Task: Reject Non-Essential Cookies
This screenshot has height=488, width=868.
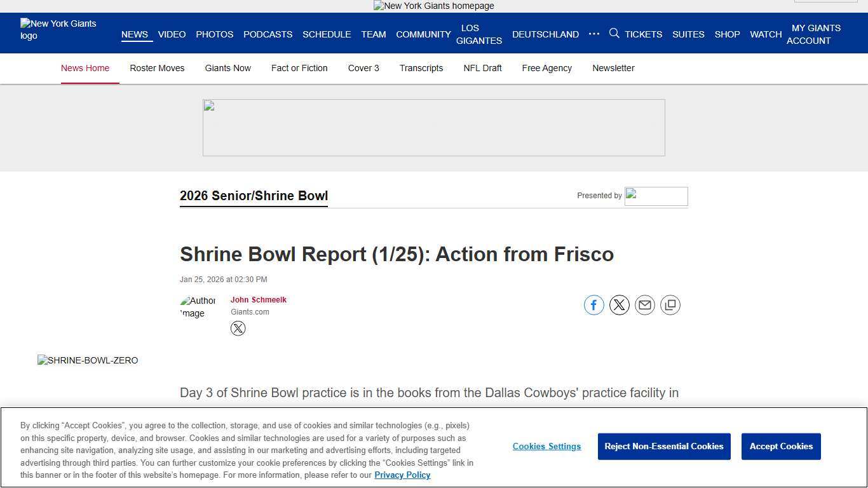Action: pyautogui.click(x=664, y=446)
